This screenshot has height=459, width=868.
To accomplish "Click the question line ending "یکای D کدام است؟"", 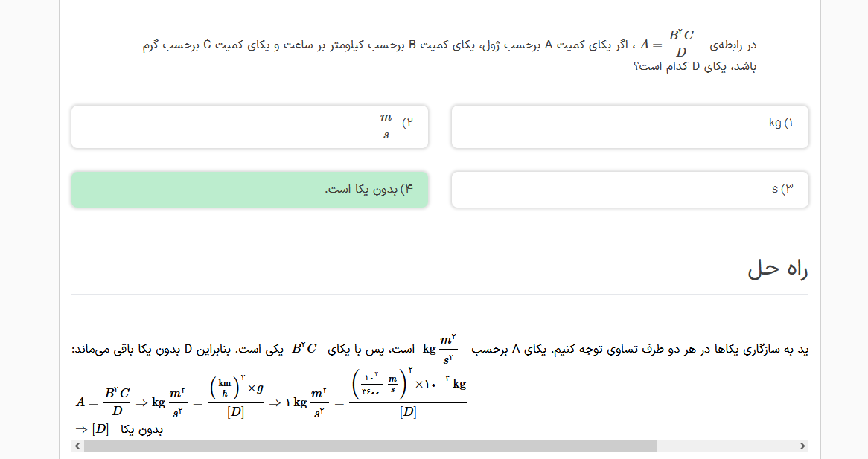I will [695, 66].
